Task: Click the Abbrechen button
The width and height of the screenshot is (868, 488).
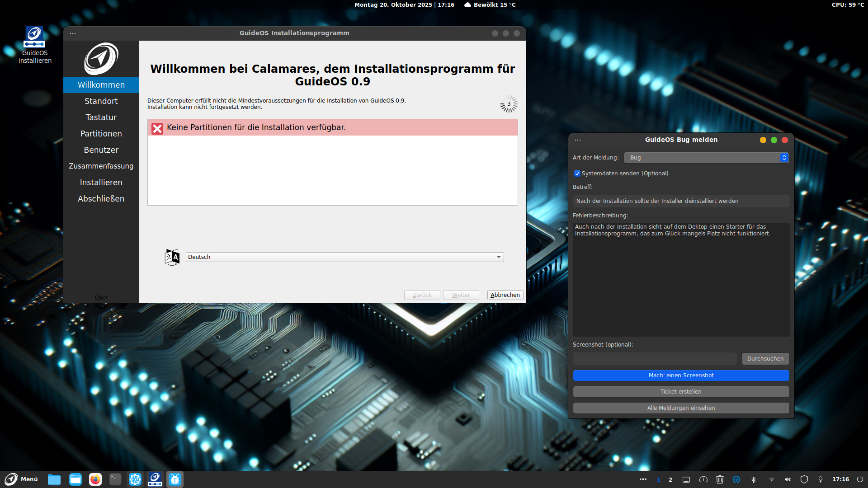Action: tap(505, 295)
